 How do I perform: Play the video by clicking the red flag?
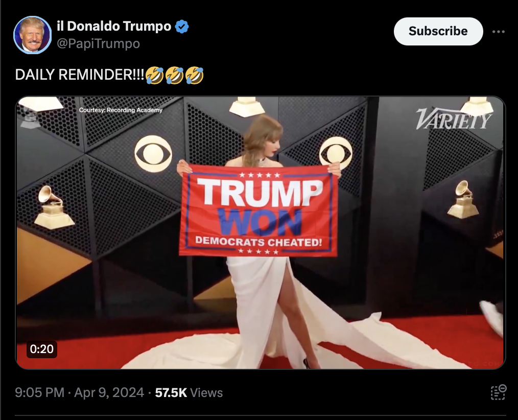tap(258, 211)
